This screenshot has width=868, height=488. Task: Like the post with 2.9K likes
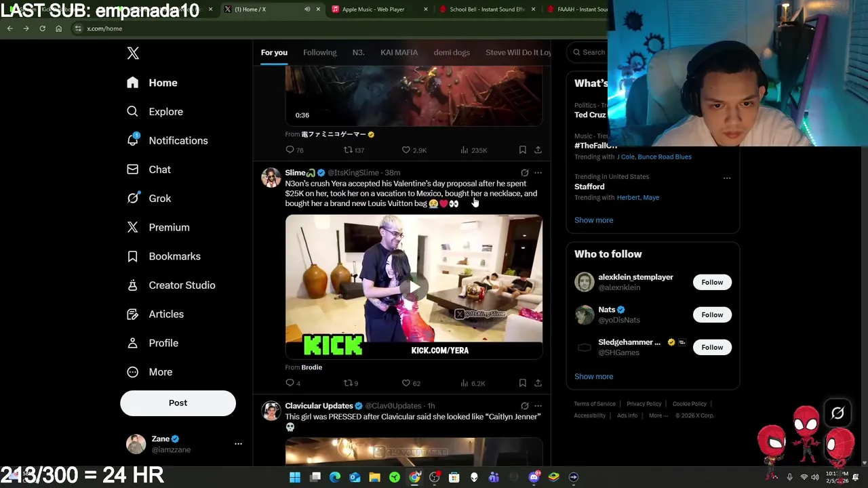(x=414, y=150)
